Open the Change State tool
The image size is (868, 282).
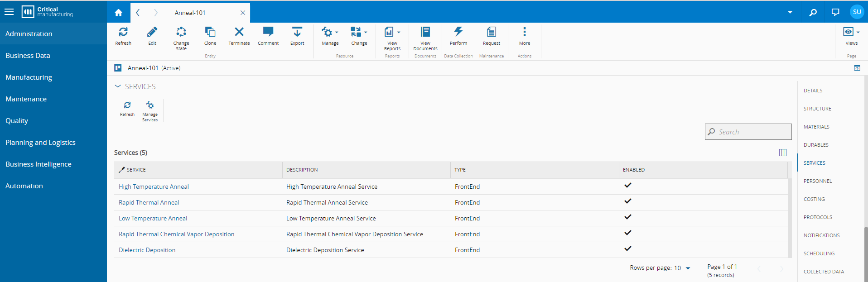tap(181, 32)
